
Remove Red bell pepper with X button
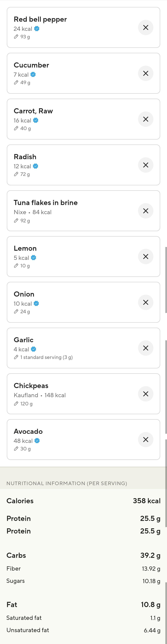(x=146, y=28)
